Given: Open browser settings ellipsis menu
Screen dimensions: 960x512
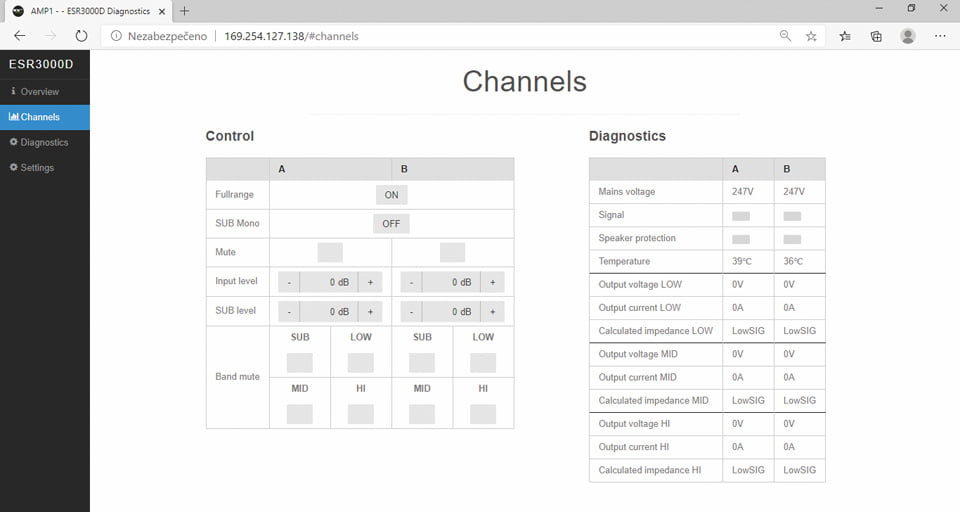Looking at the screenshot, I should tap(940, 36).
